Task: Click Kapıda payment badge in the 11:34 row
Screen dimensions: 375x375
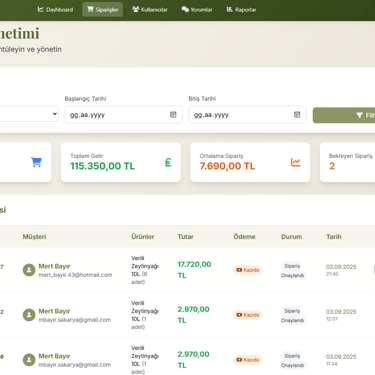Action: click(248, 360)
